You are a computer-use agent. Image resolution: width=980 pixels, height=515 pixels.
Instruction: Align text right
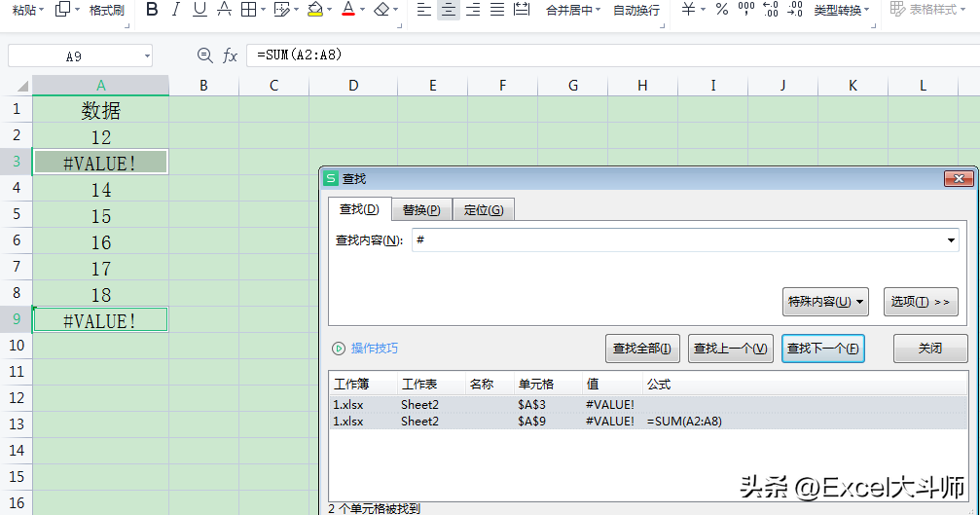[x=473, y=10]
